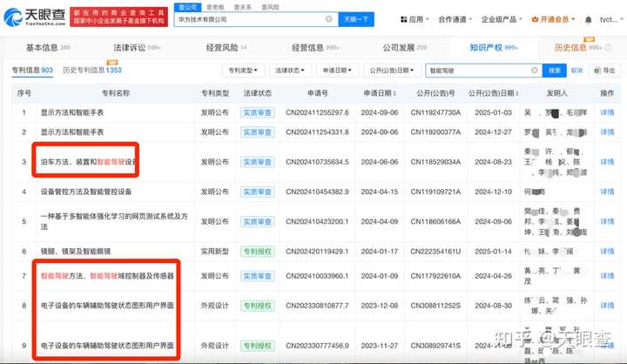Open the 合作通道 dropdown menu
Screen dimensions: 627x364
(455, 19)
